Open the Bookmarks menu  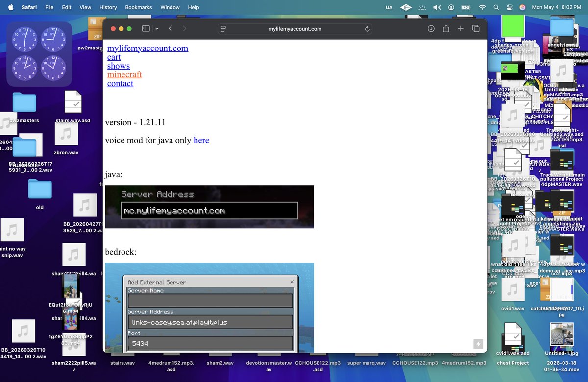[139, 7]
